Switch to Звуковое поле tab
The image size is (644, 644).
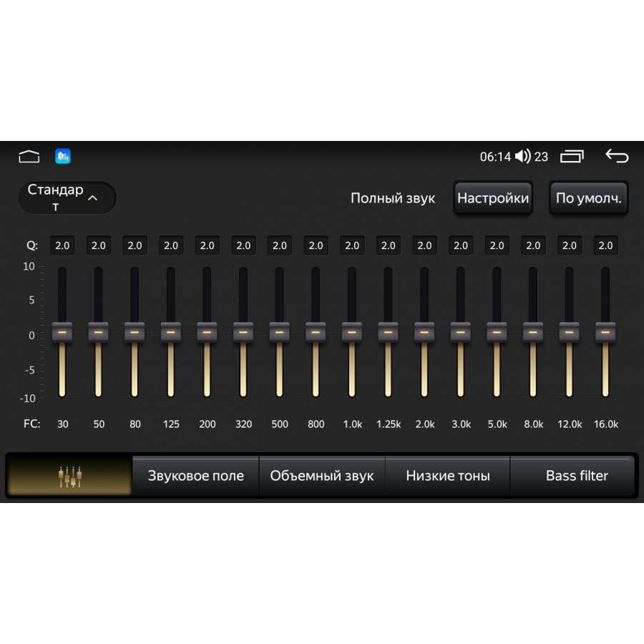[x=195, y=475]
